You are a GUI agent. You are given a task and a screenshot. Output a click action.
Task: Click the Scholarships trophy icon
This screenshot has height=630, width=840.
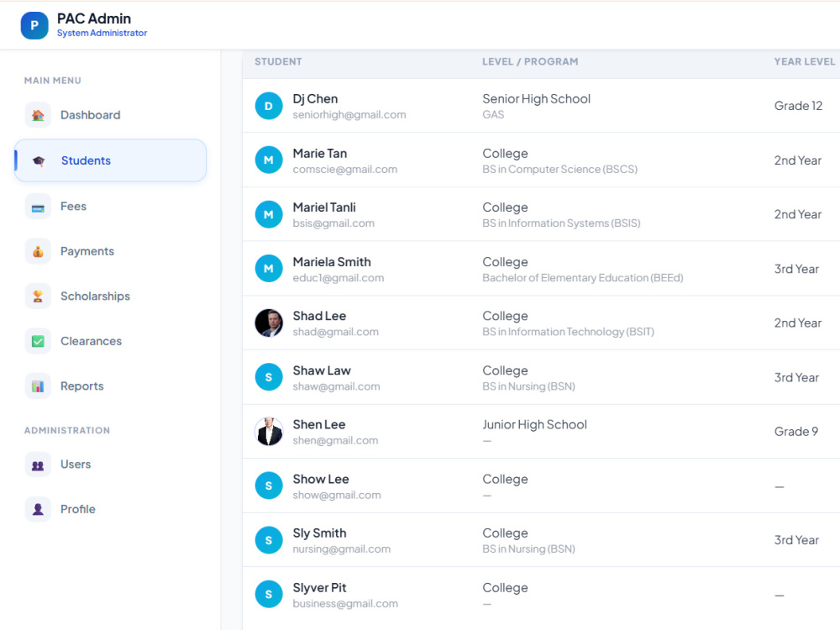[38, 297]
